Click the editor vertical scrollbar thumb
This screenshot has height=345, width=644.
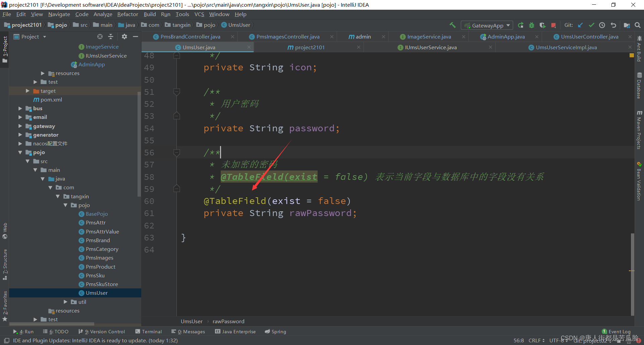pos(632,274)
